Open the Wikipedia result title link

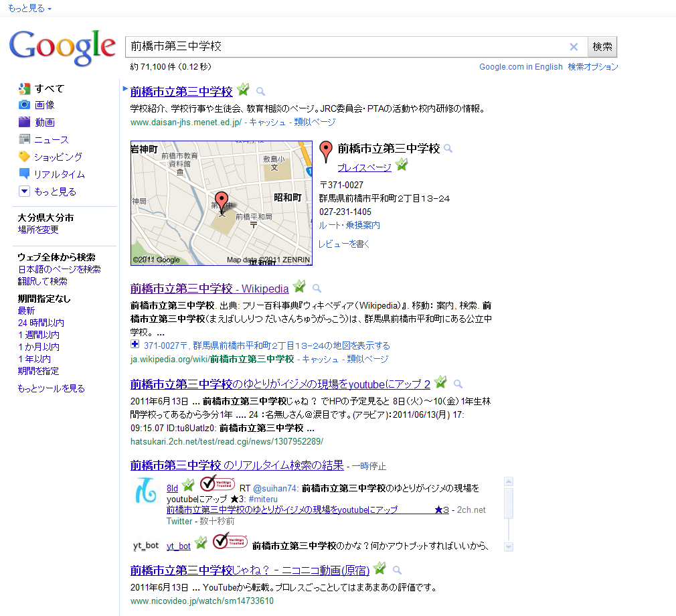pos(209,289)
